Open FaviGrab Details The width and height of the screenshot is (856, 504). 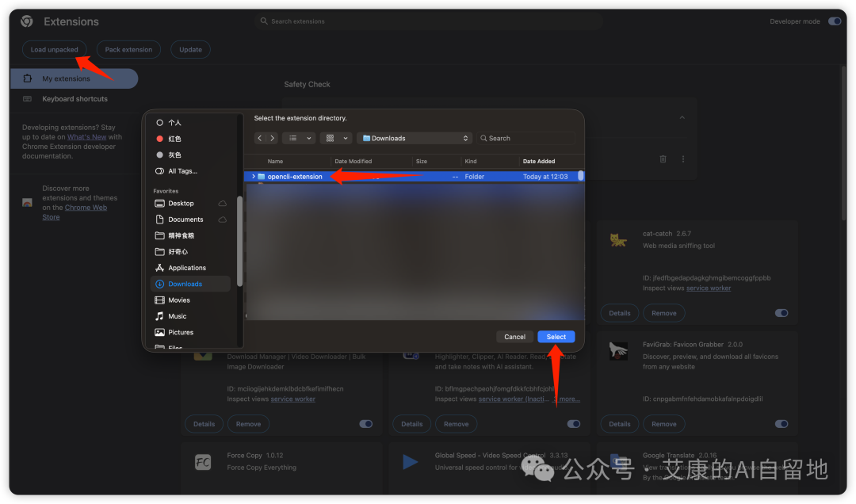click(620, 424)
